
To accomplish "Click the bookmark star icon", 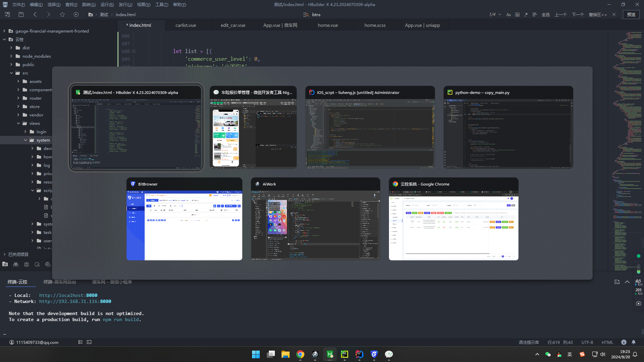I will 62,14.
